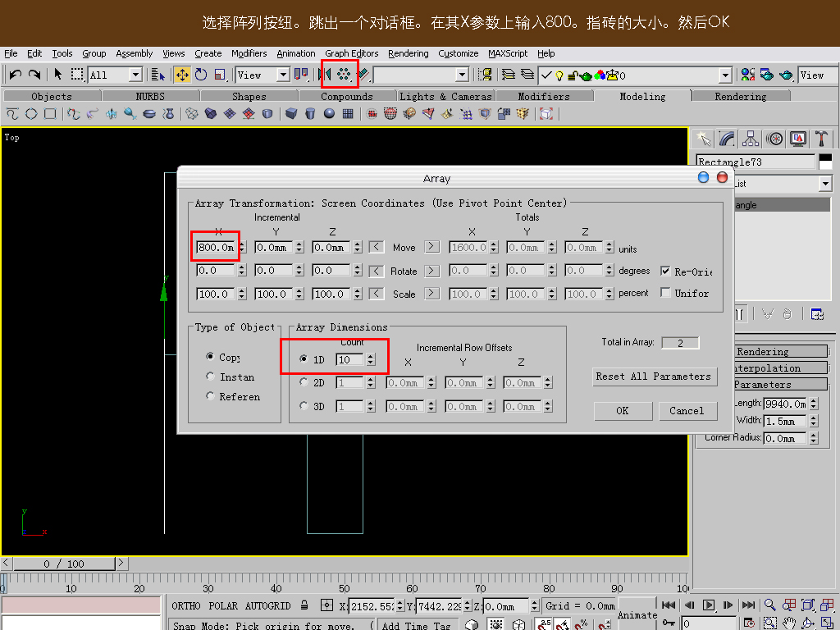Activate the Select and Move tool
The width and height of the screenshot is (840, 630).
tap(182, 75)
